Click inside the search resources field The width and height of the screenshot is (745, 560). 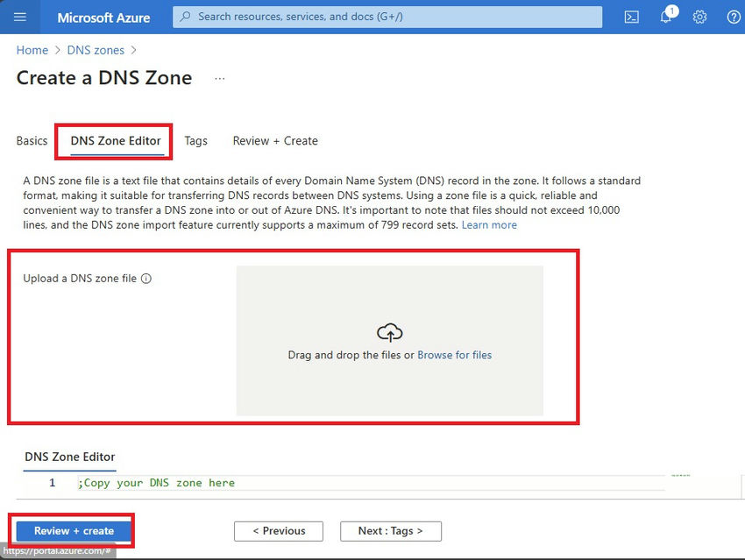tap(386, 17)
